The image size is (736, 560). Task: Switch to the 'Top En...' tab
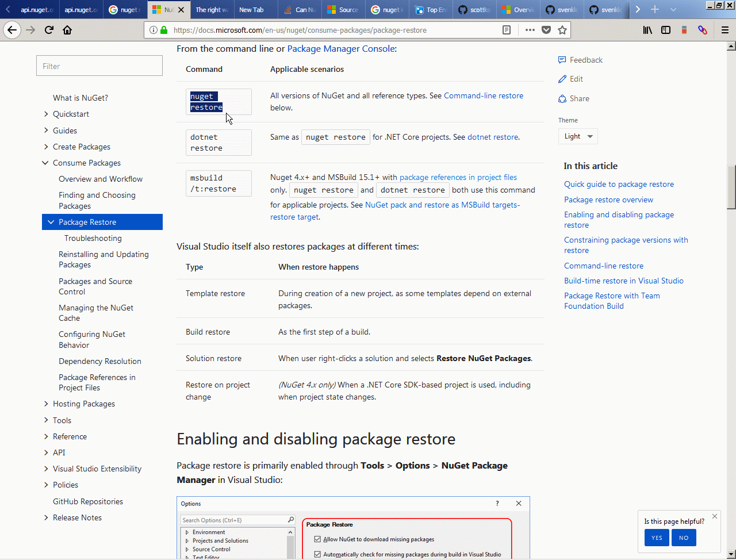pyautogui.click(x=431, y=10)
